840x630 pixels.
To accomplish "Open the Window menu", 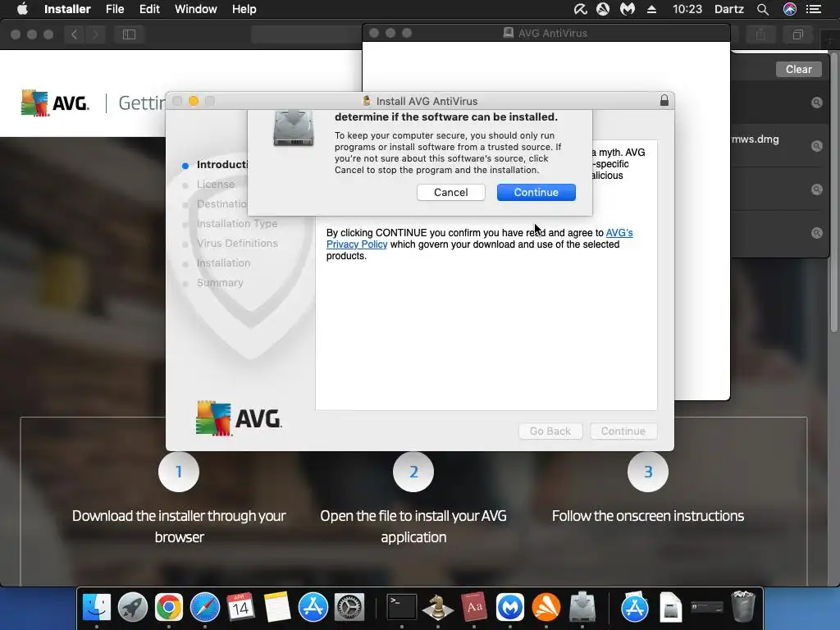I will (195, 9).
